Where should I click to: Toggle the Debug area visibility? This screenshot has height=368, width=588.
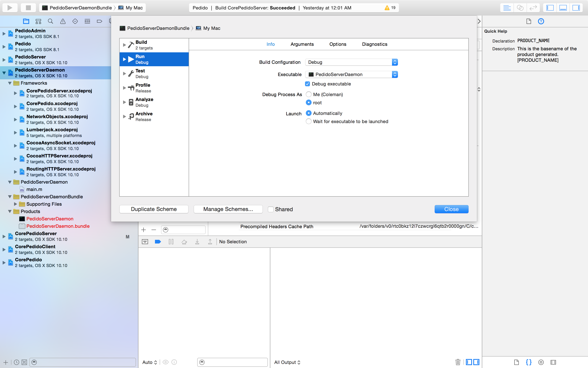click(563, 8)
